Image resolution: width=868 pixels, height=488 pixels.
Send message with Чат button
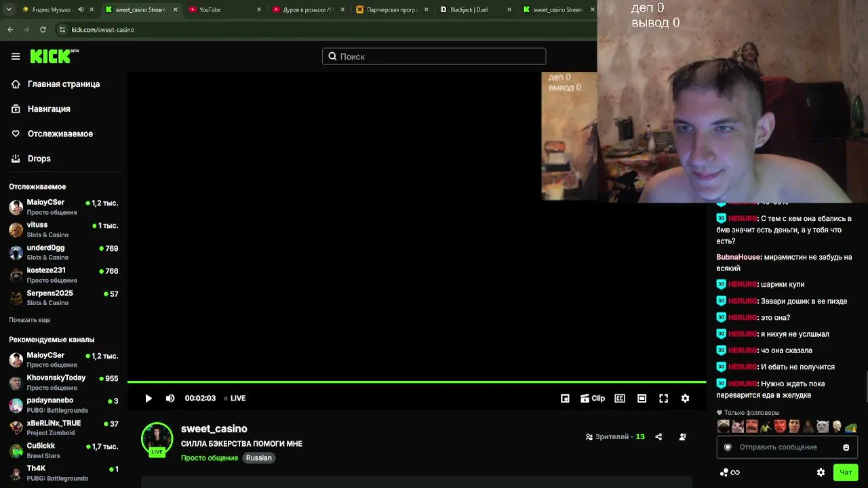coord(846,472)
